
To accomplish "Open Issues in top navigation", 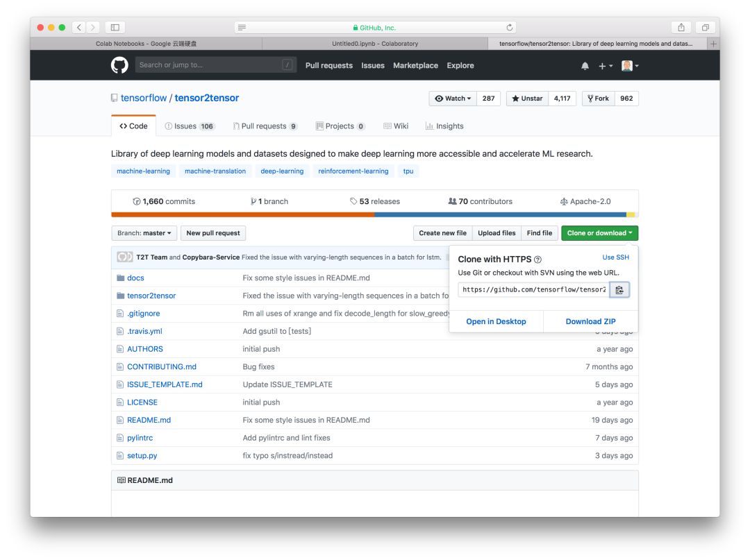I will coord(373,65).
